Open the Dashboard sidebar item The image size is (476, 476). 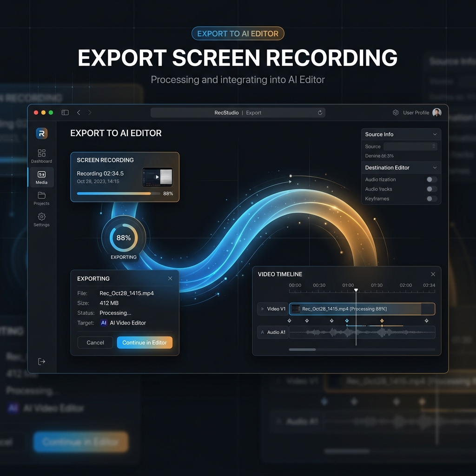click(41, 156)
